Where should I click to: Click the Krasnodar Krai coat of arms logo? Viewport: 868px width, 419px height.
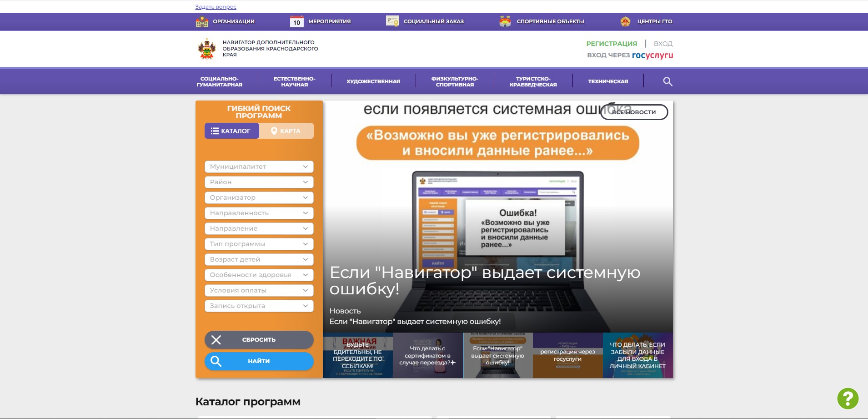click(x=207, y=49)
